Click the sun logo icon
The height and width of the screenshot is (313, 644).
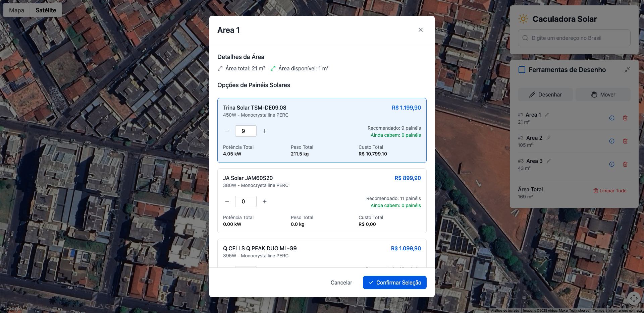523,19
